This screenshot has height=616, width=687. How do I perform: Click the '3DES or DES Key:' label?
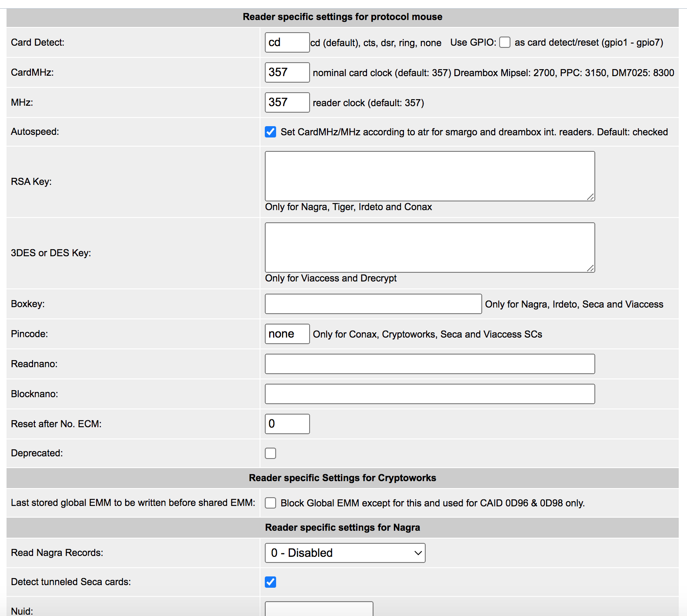51,253
